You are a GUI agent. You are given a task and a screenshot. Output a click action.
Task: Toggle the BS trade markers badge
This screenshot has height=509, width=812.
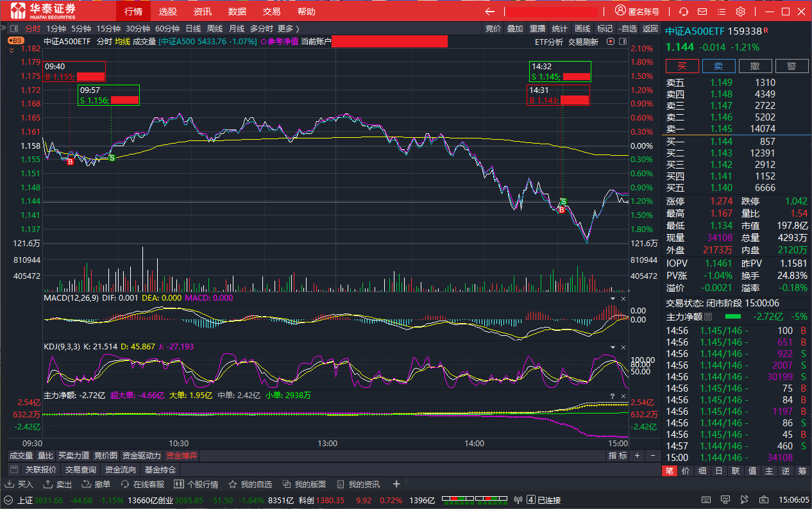(15, 40)
